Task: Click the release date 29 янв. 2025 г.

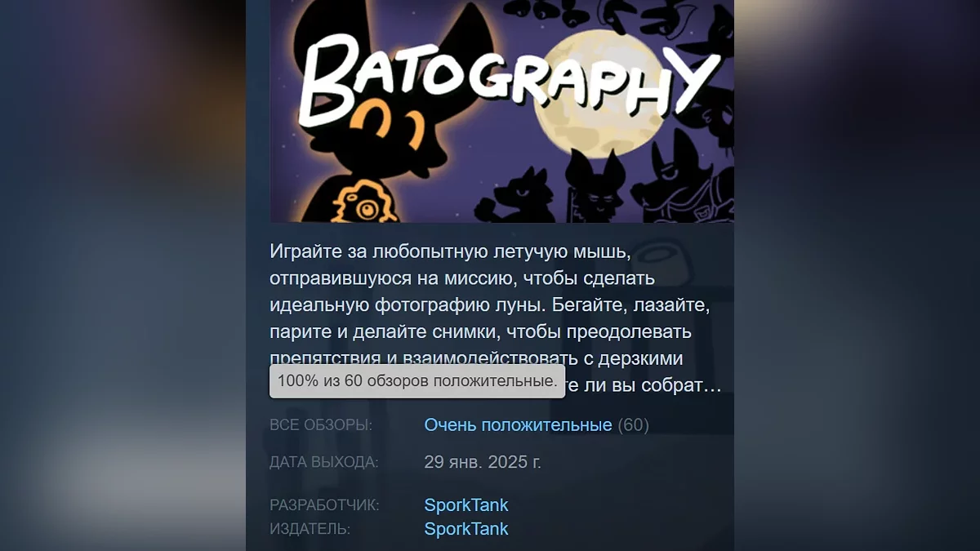Action: [x=483, y=462]
